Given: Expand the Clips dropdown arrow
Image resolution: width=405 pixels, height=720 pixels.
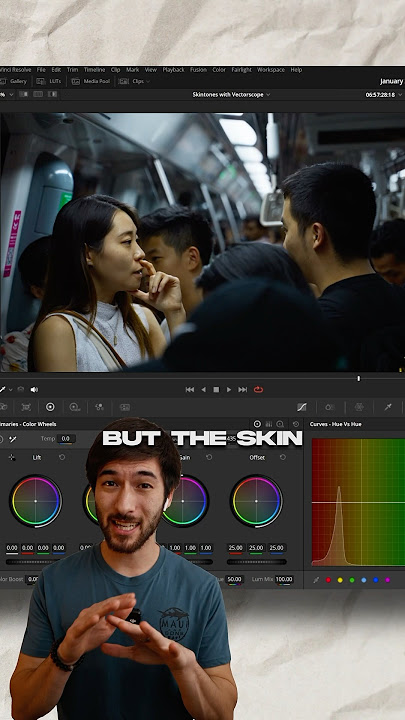Looking at the screenshot, I should tap(148, 82).
